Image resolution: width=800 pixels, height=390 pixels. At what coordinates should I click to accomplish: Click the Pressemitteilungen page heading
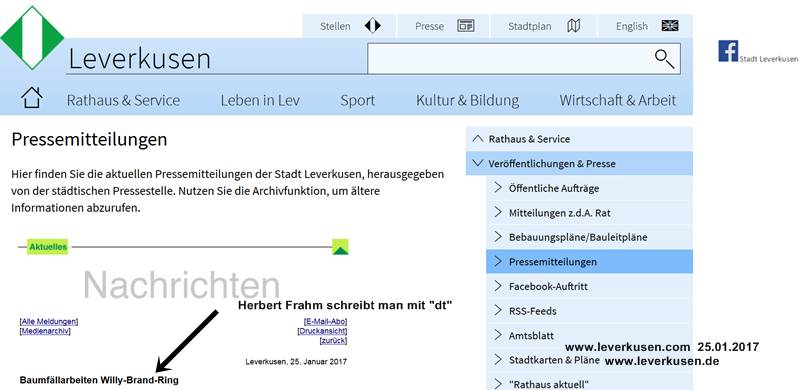(89, 139)
